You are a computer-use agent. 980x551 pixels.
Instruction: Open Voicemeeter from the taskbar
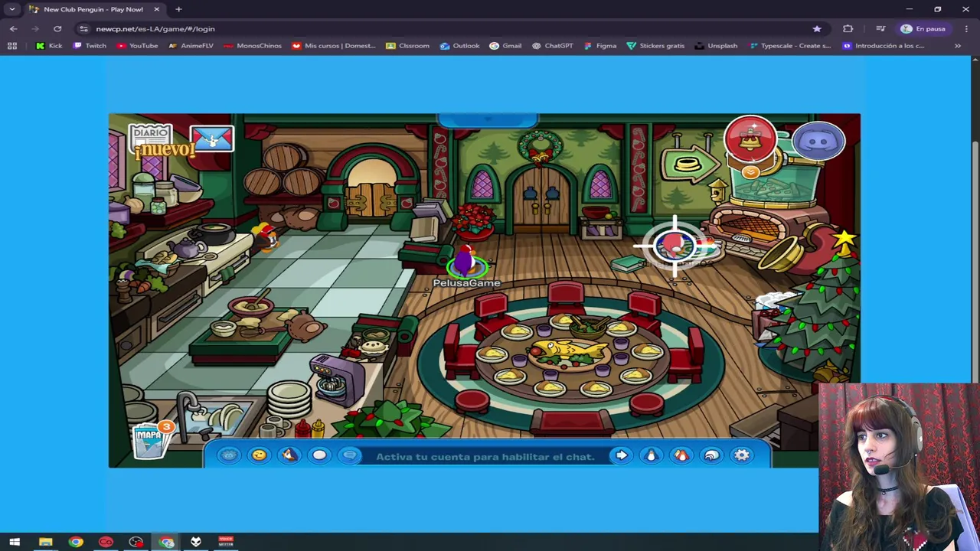tap(226, 542)
